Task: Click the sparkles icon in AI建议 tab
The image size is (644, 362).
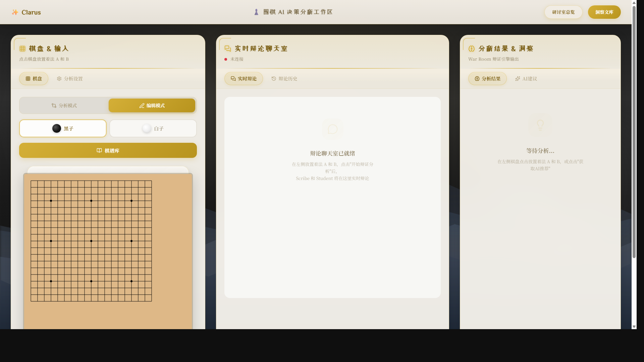Action: (518, 79)
